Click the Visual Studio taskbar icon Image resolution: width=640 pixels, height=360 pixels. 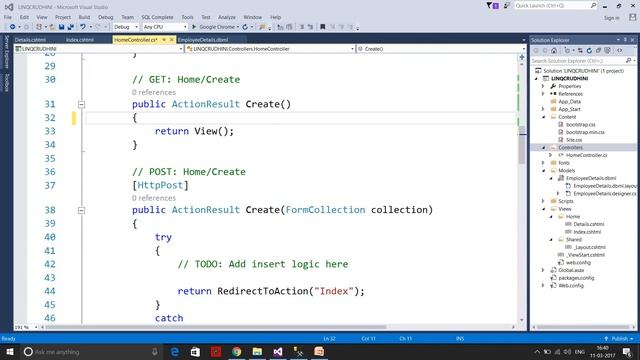click(x=278, y=351)
